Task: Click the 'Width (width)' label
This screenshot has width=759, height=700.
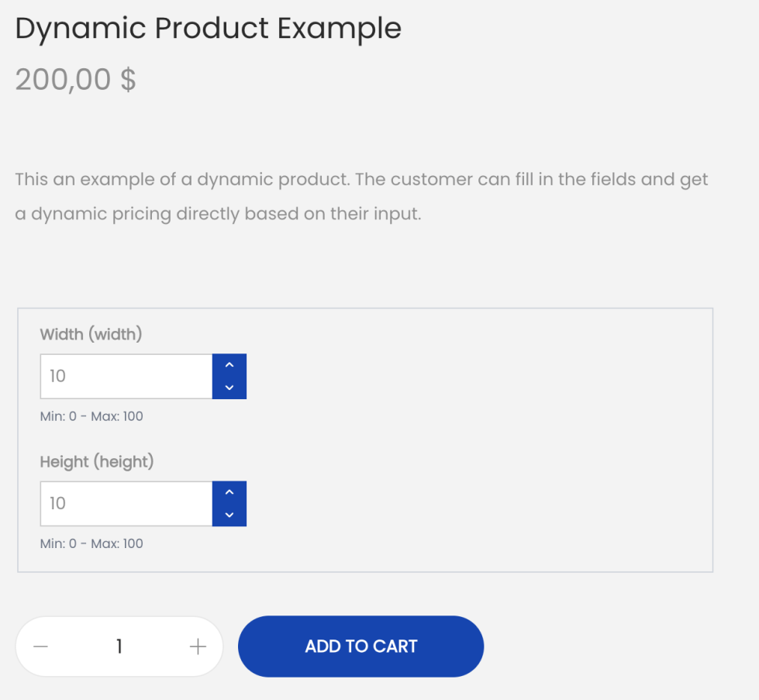Action: (91, 335)
